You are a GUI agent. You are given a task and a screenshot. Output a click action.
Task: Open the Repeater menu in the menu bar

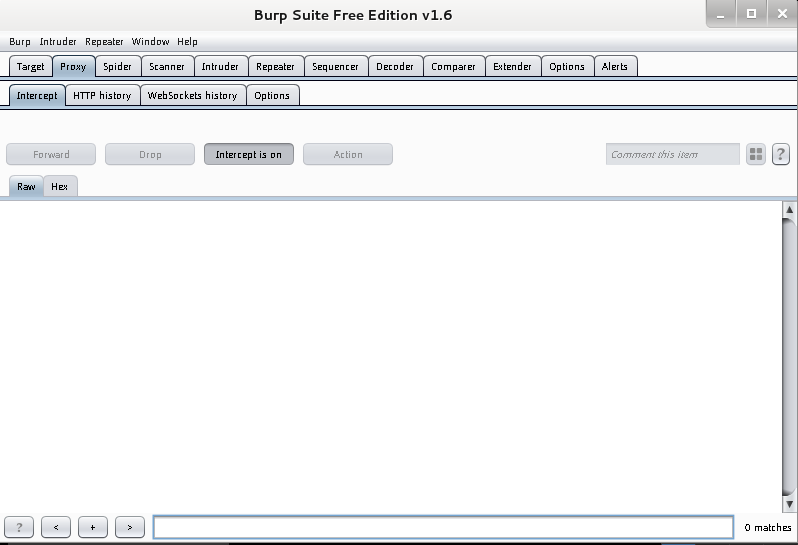tap(104, 42)
